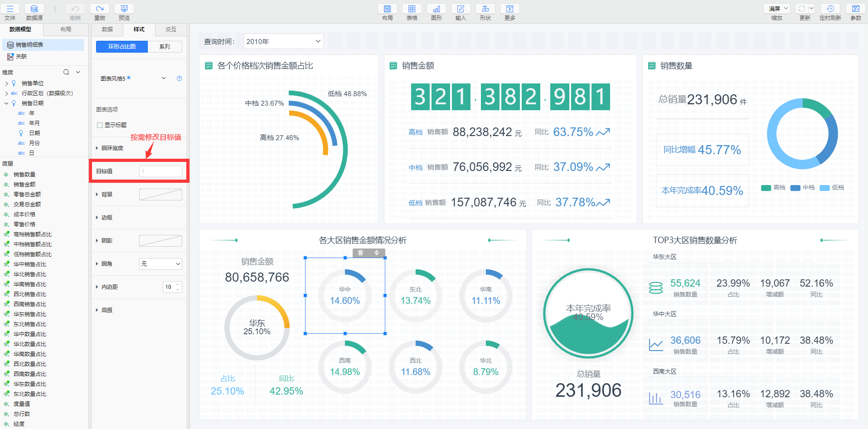The height and width of the screenshot is (429, 868).
Task: Toggle the 显示标题 checkbox
Action: (100, 125)
